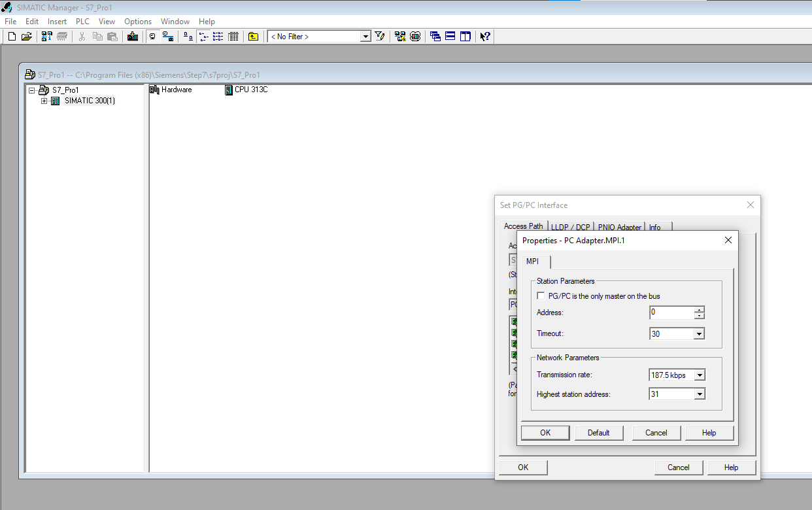The image size is (812, 510).
Task: Collapse the S7_Pro1 tree node
Action: click(31, 90)
